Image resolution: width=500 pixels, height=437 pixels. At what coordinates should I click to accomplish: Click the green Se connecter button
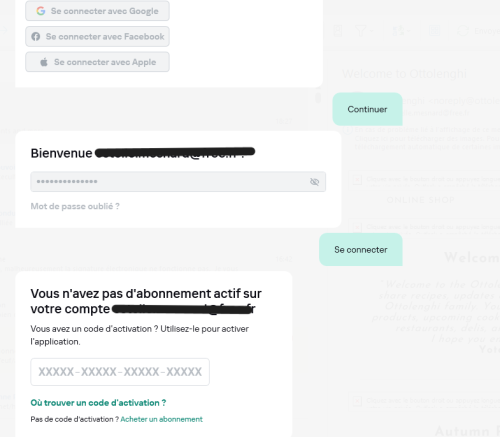coord(361,250)
